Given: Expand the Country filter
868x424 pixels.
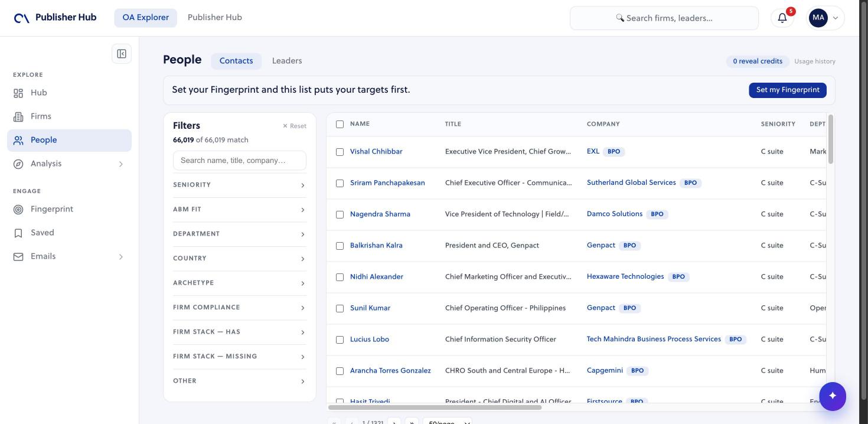Looking at the screenshot, I should (239, 259).
